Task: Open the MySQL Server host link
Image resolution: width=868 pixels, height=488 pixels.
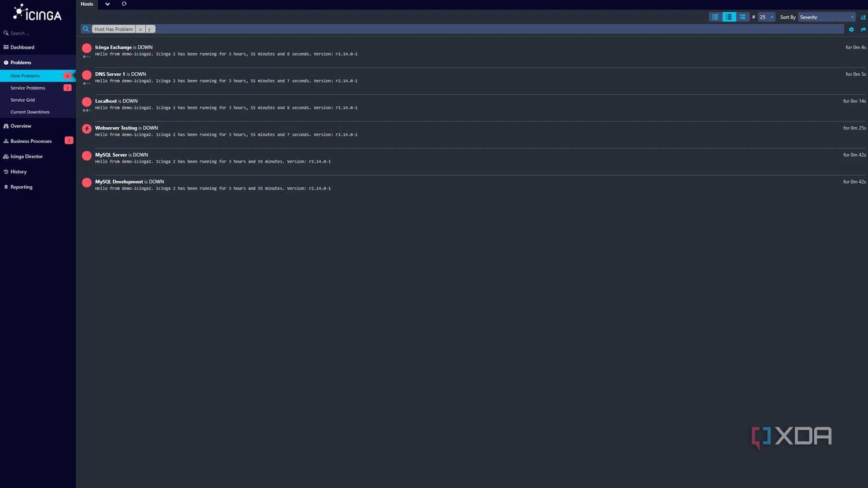Action: click(111, 155)
